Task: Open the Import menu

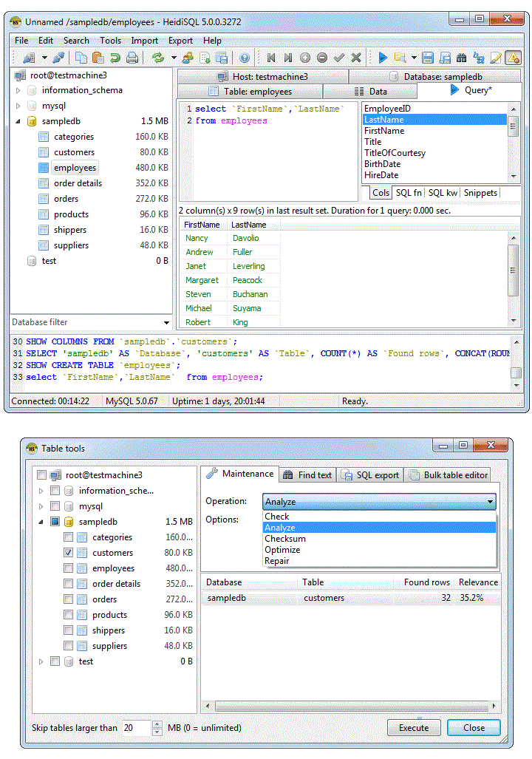Action: click(144, 41)
